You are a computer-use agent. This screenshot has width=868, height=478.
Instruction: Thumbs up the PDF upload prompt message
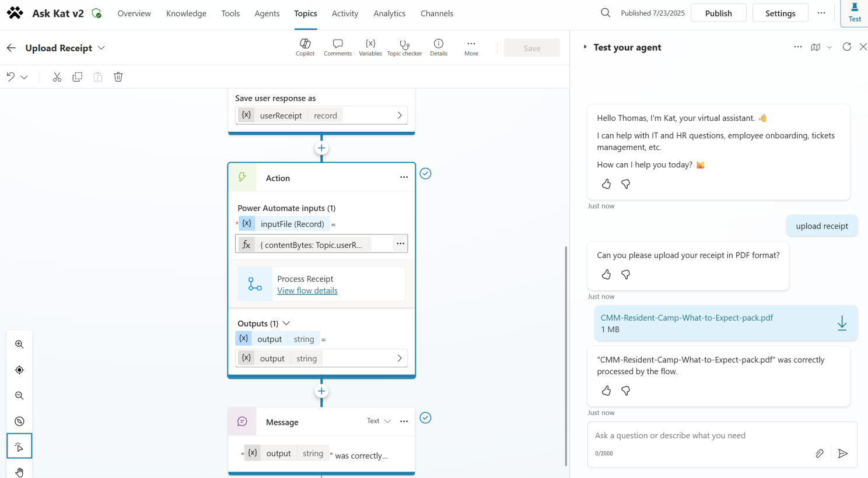point(607,275)
